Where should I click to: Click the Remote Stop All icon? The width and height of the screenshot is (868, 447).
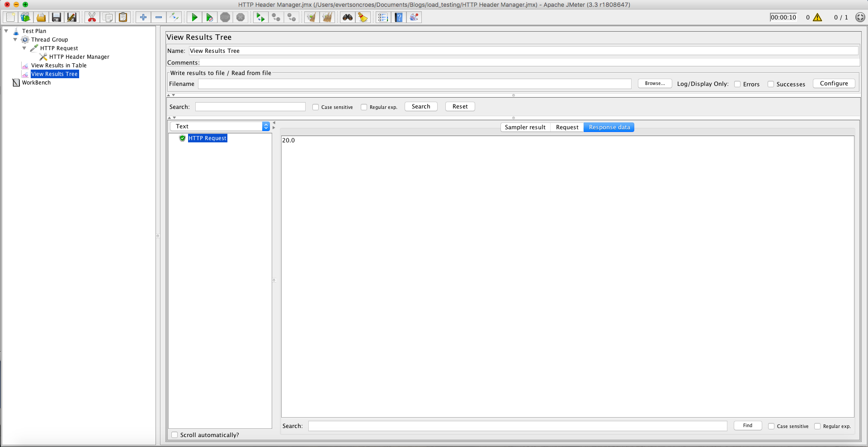(x=276, y=17)
